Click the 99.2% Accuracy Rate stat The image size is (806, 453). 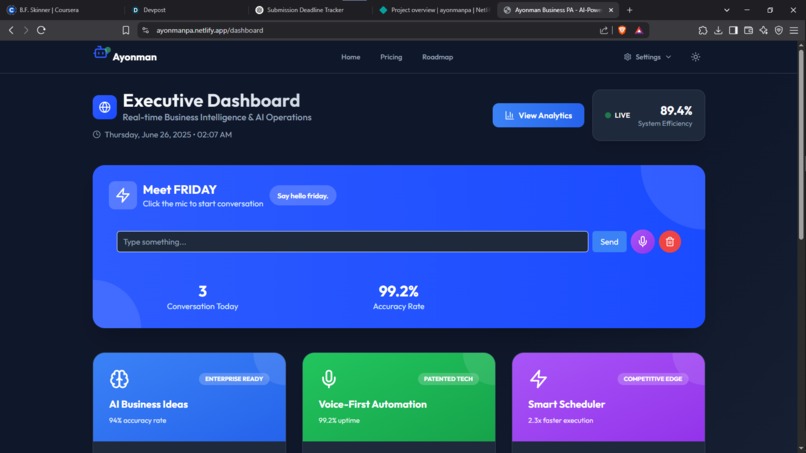tap(399, 298)
